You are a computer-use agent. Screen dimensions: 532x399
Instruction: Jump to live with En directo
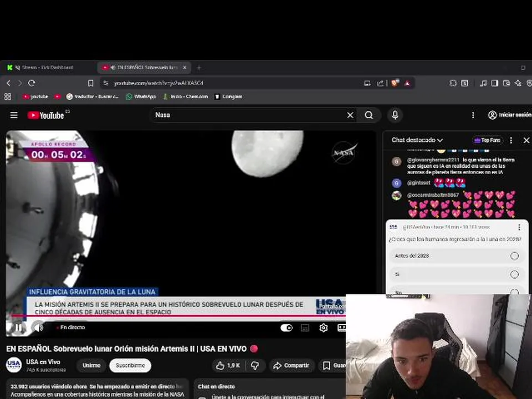pos(71,328)
